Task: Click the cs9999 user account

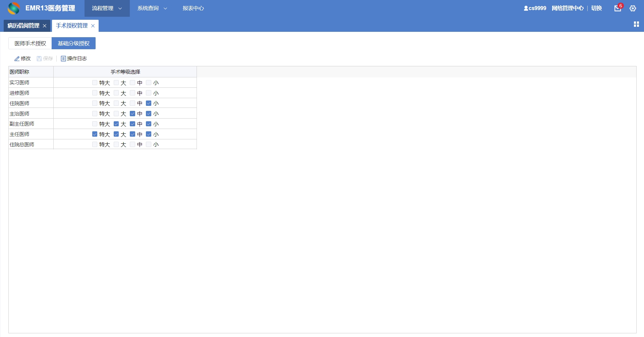Action: pyautogui.click(x=535, y=8)
